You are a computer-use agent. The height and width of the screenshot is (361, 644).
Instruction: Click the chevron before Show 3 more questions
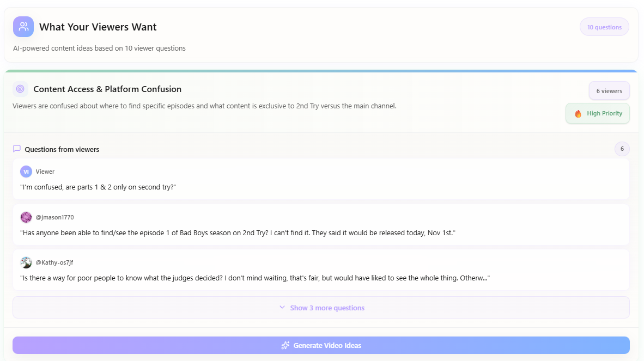(x=282, y=307)
